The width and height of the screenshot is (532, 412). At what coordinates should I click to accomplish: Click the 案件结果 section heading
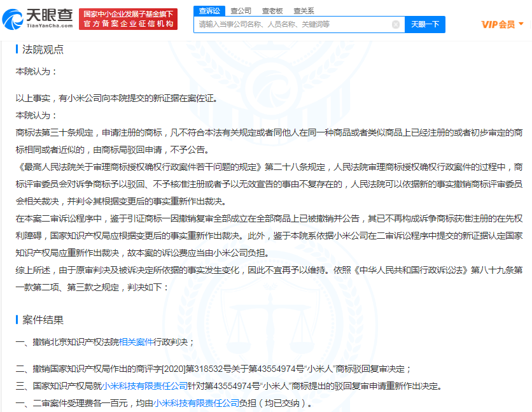tap(43, 320)
